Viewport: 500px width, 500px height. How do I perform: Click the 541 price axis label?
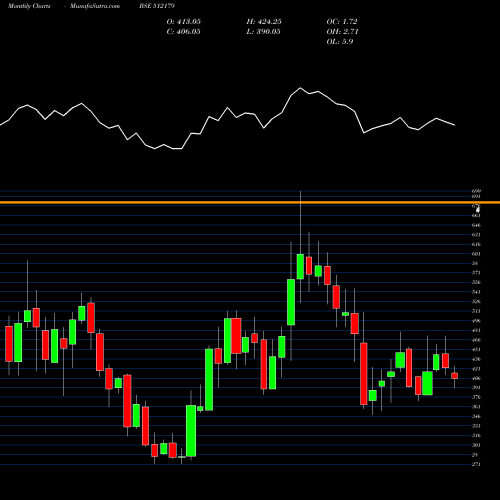pos(476,292)
